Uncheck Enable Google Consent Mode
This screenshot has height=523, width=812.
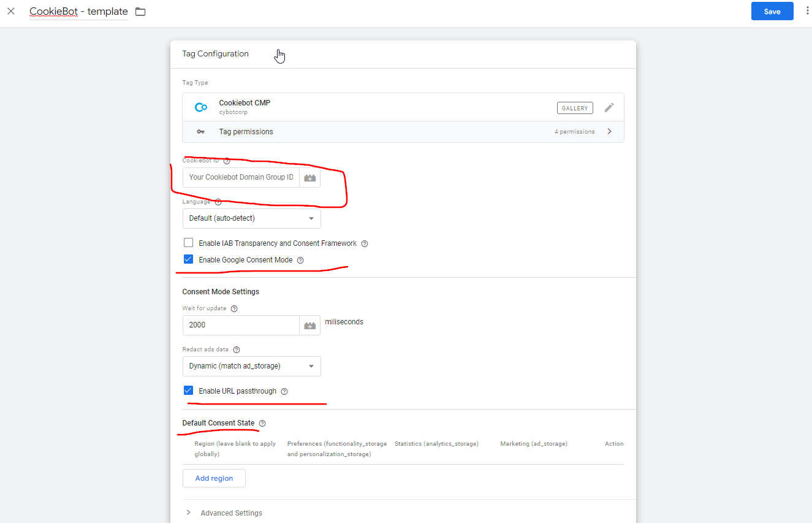pos(189,259)
